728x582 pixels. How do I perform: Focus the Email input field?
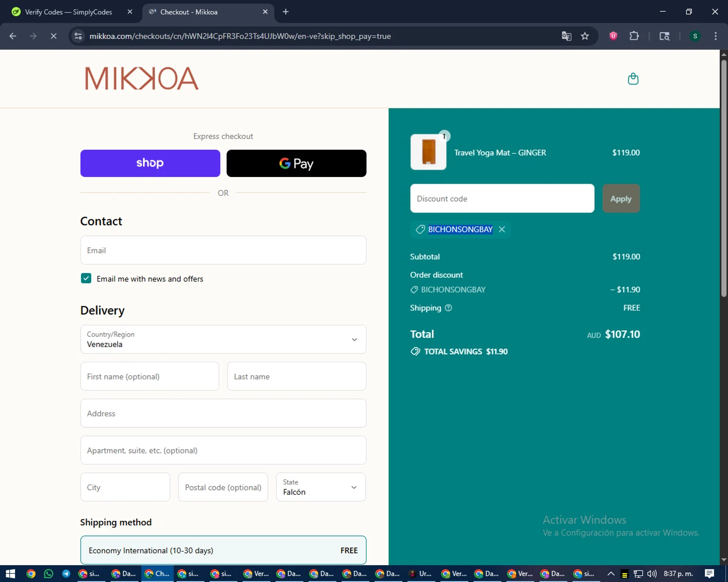pos(223,250)
